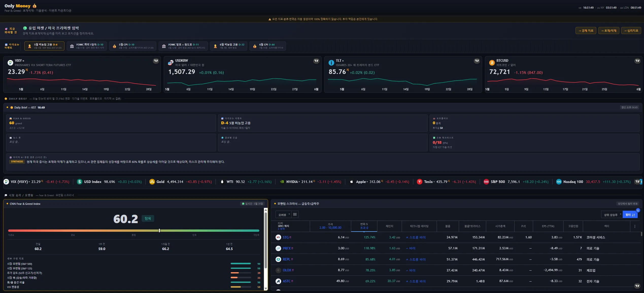This screenshot has width=644, height=293.
Task: Go to 심리지표 section
Action: [631, 30]
